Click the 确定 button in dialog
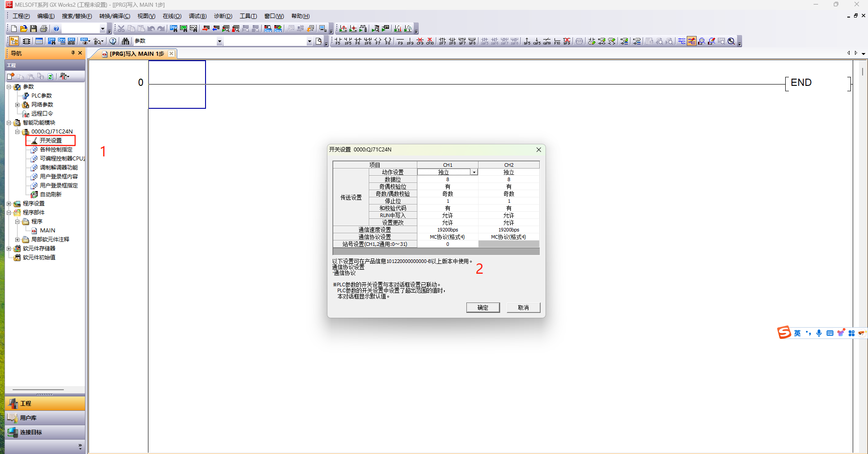 point(483,307)
